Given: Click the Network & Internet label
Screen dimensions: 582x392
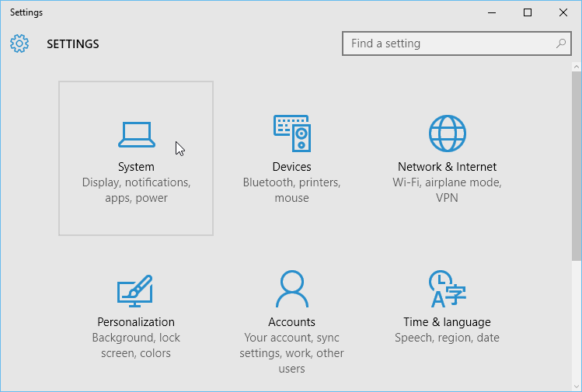Looking at the screenshot, I should tap(447, 167).
